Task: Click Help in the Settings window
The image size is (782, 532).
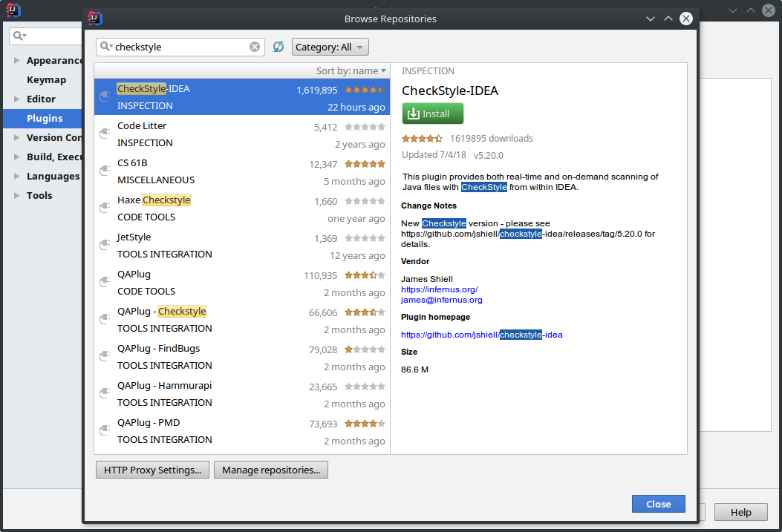Action: [740, 512]
